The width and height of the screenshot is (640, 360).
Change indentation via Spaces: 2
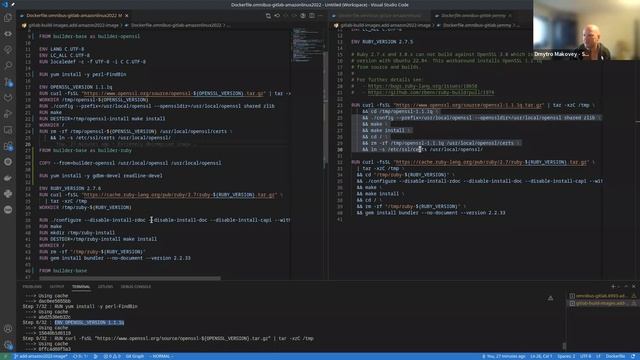pyautogui.click(x=566, y=356)
